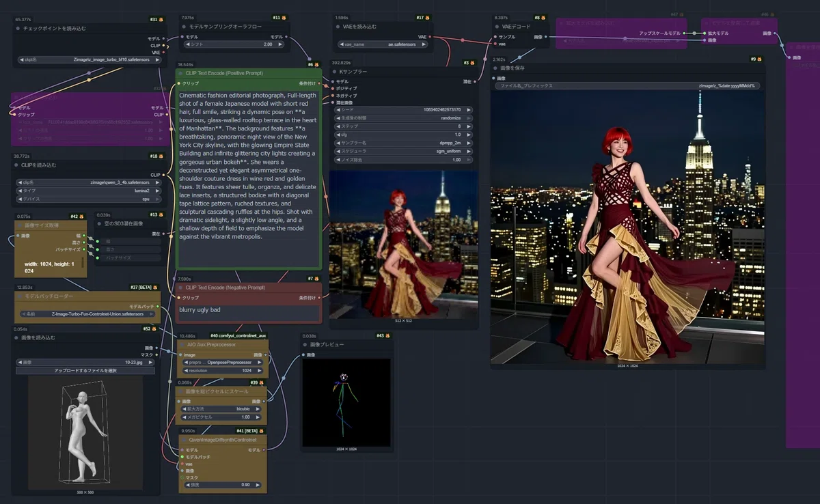The height and width of the screenshot is (504, 820).
Task: Collapse the チェックポイントを読み込む node via its dot
Action: [x=18, y=29]
